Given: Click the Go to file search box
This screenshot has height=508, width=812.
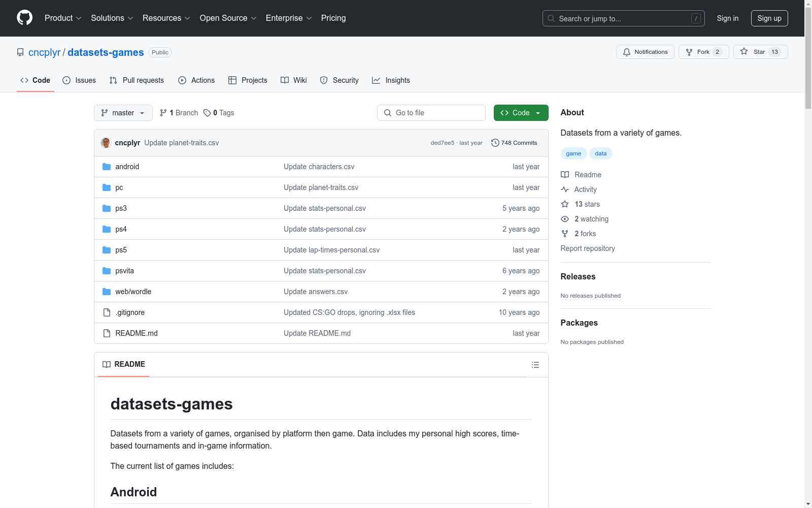Looking at the screenshot, I should coord(431,113).
